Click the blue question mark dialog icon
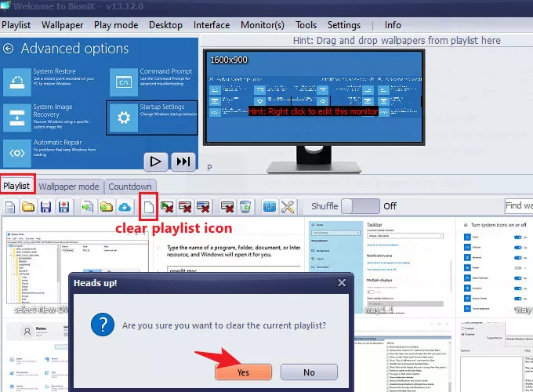This screenshot has height=392, width=533. [x=103, y=325]
